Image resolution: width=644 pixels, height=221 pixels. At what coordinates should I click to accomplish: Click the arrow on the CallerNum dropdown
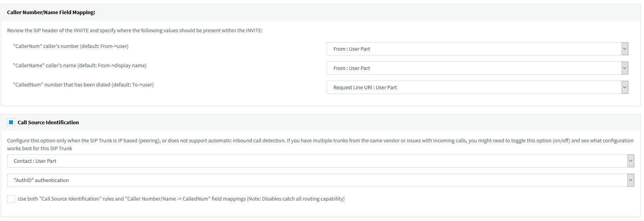tap(625, 49)
